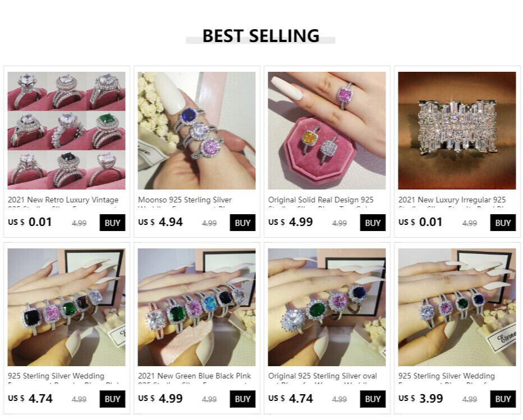Buy the US $4.74 Sterling Silver Wedding ring
The width and height of the screenshot is (523, 420).
pos(112,399)
